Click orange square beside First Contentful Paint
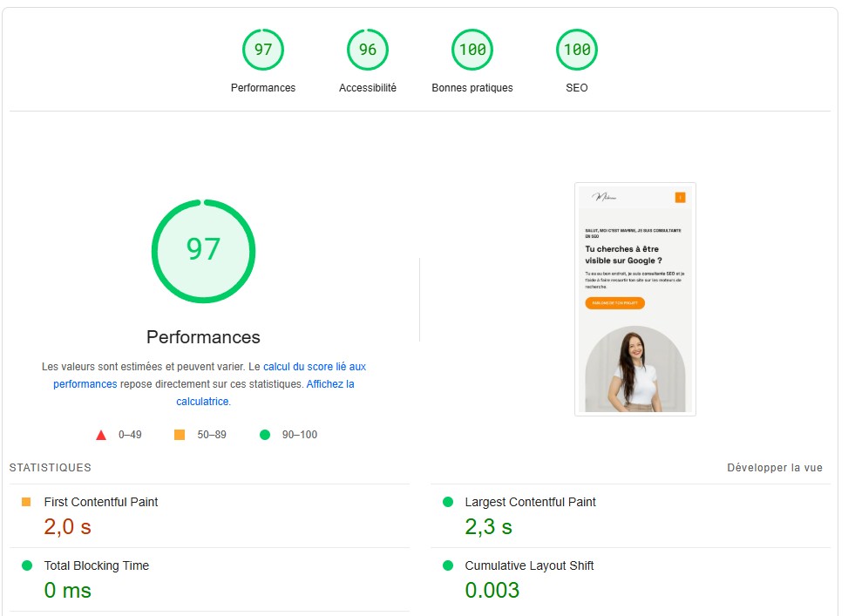 coord(26,502)
